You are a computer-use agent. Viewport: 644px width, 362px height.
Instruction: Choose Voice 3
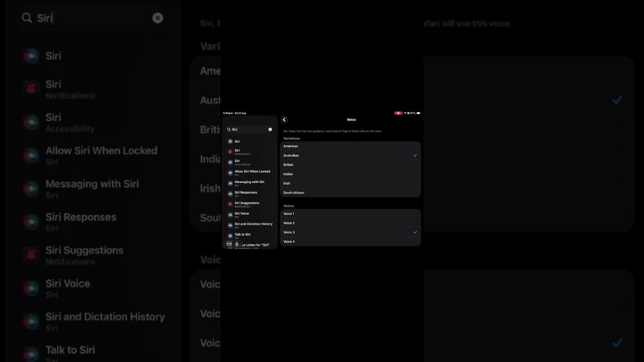[350, 232]
